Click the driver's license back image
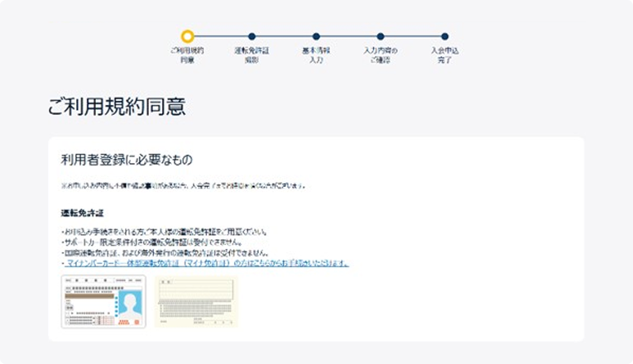This screenshot has height=364, width=633. click(196, 301)
